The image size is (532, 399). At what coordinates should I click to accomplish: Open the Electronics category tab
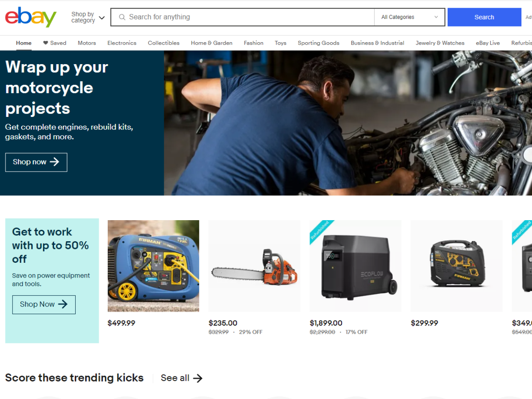click(122, 43)
